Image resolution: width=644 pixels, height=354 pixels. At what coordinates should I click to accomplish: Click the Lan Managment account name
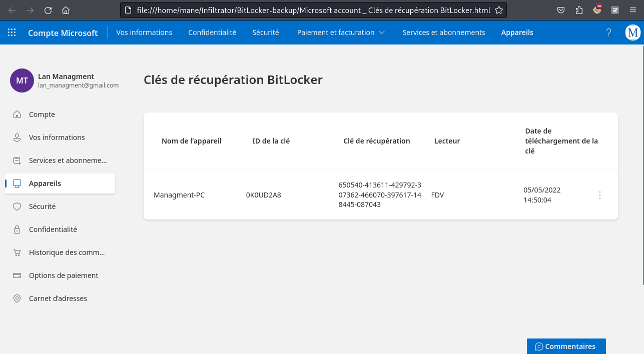(x=66, y=76)
